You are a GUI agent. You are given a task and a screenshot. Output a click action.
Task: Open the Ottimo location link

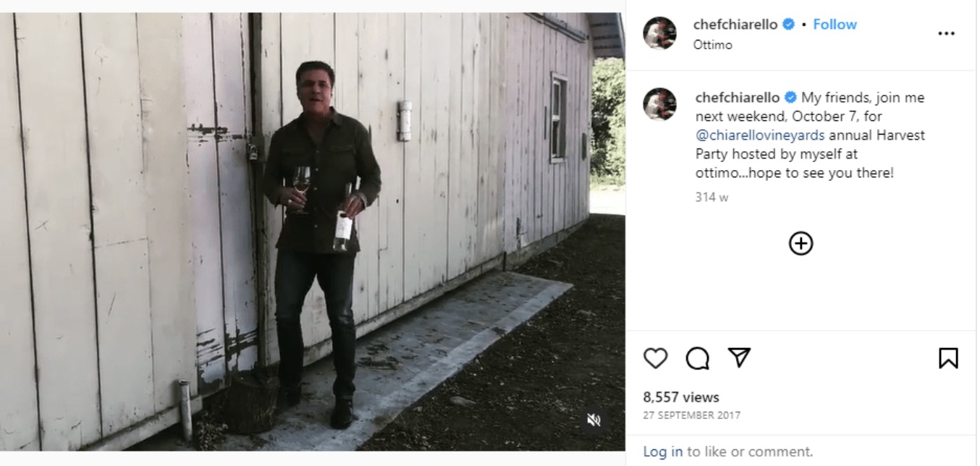coord(712,45)
